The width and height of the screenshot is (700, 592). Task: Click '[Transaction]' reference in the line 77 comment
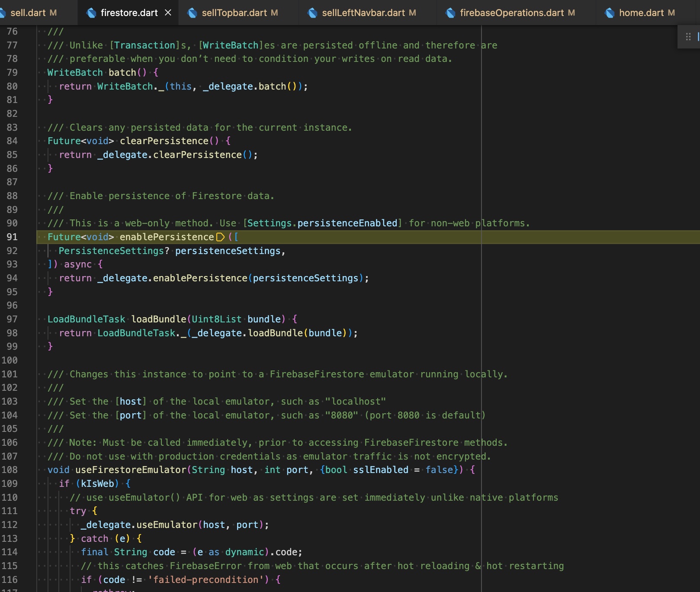point(144,45)
